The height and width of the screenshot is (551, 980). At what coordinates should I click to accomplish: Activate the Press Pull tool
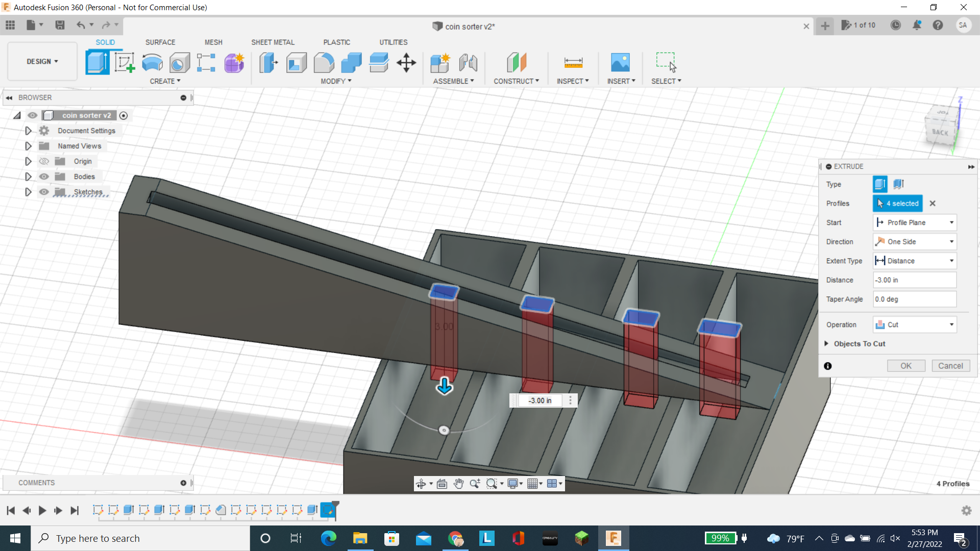(x=268, y=62)
